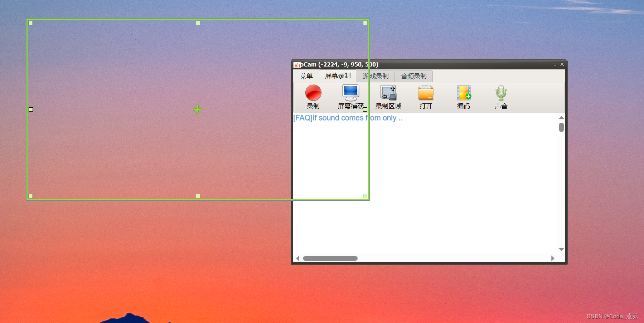This screenshot has width=644, height=323.
Task: Click the horizontal scrollbar right arrow
Action: tap(553, 258)
